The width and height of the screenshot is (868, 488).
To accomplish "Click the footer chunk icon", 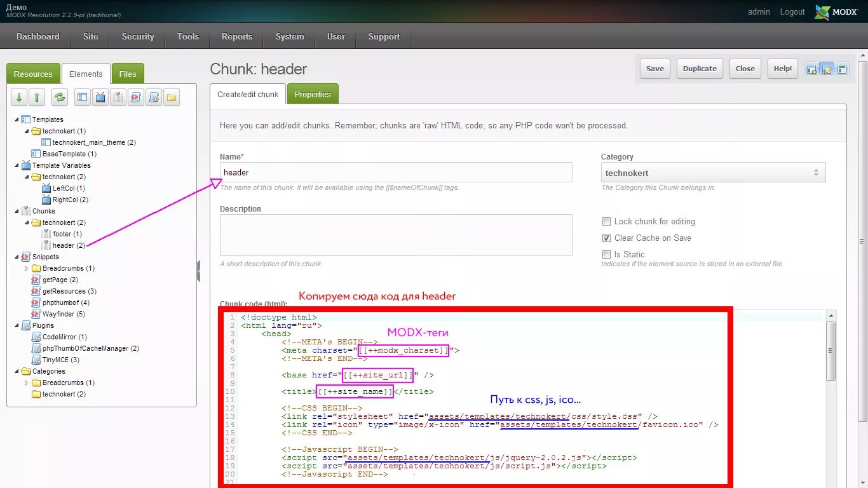I will (x=46, y=234).
